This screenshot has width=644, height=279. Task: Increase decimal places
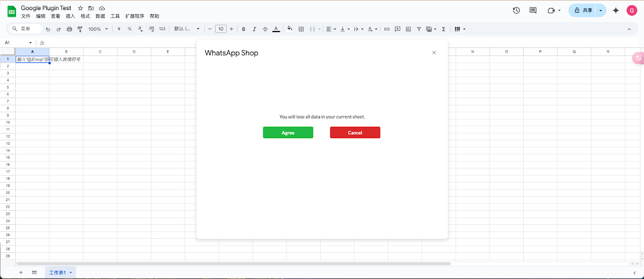(x=151, y=29)
